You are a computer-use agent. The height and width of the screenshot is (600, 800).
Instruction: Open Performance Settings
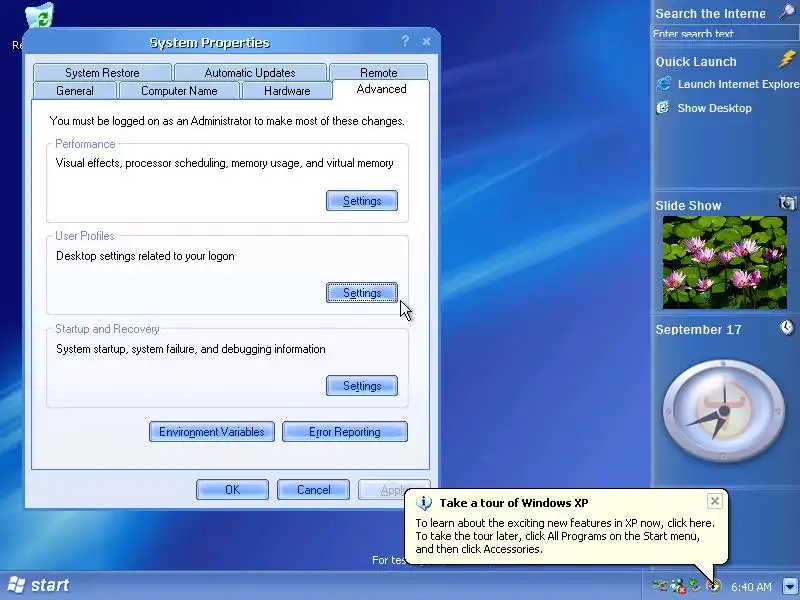click(x=362, y=201)
